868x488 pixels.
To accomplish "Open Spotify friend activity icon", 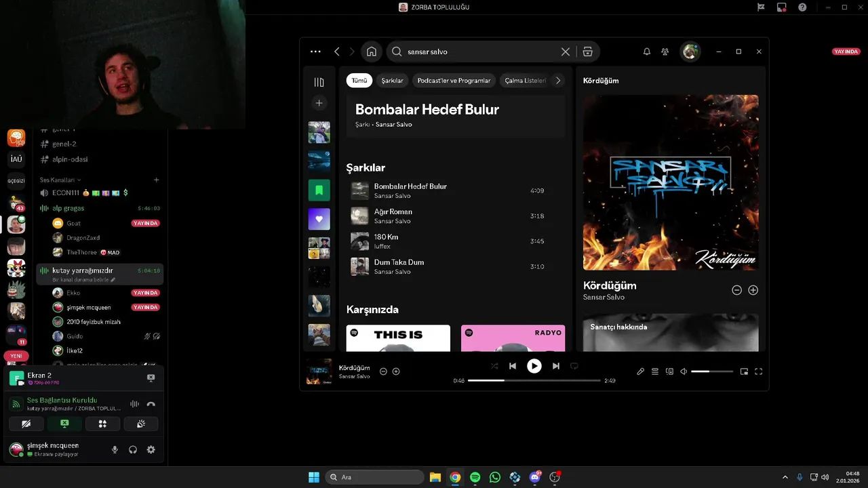I will [665, 52].
